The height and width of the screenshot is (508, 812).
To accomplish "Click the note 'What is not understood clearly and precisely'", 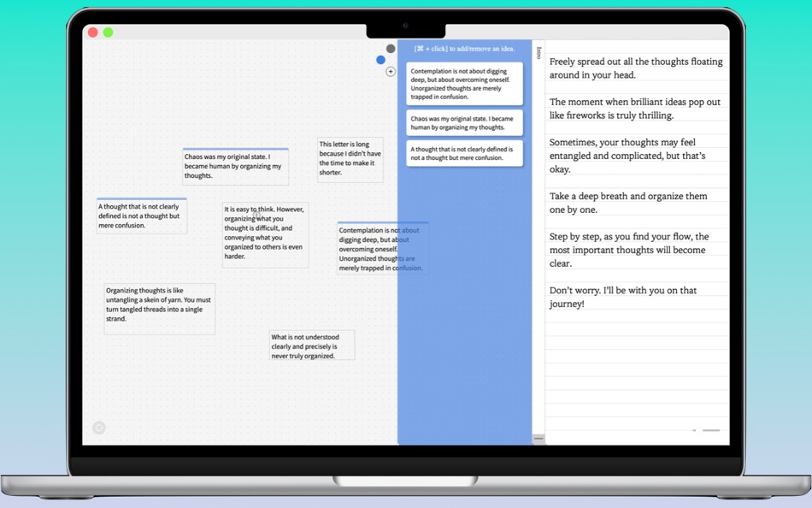I will pyautogui.click(x=311, y=345).
